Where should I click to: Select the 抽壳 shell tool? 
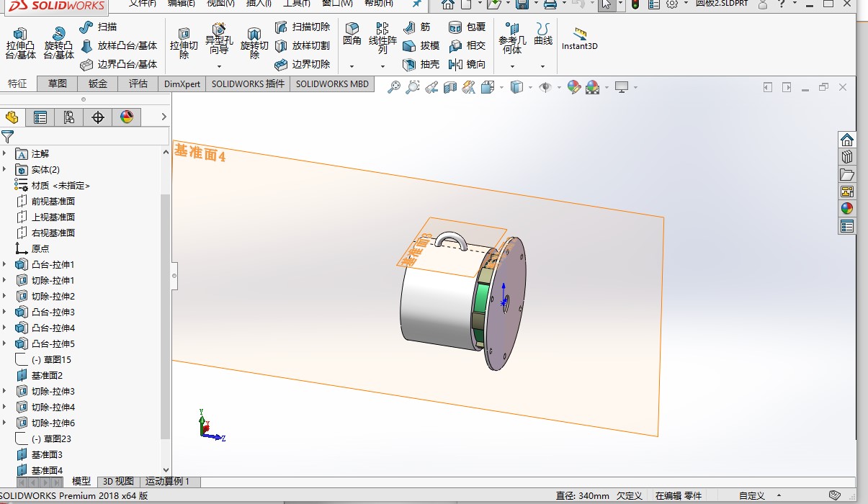click(x=421, y=64)
